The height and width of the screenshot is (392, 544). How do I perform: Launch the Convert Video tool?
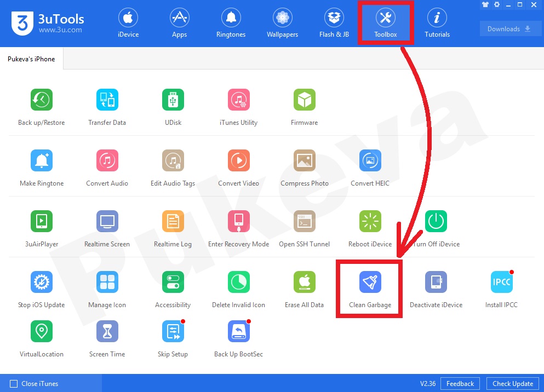coord(239,160)
